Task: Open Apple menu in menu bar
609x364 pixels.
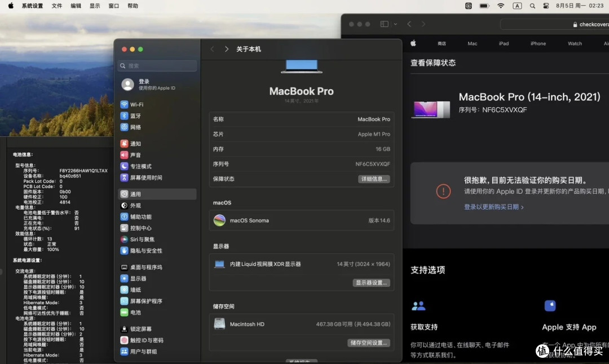Action: [11, 6]
